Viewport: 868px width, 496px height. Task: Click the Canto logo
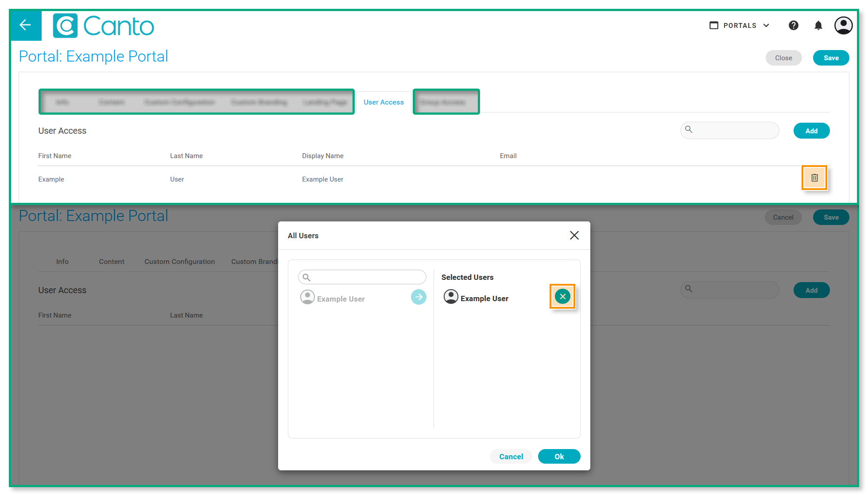click(x=103, y=26)
